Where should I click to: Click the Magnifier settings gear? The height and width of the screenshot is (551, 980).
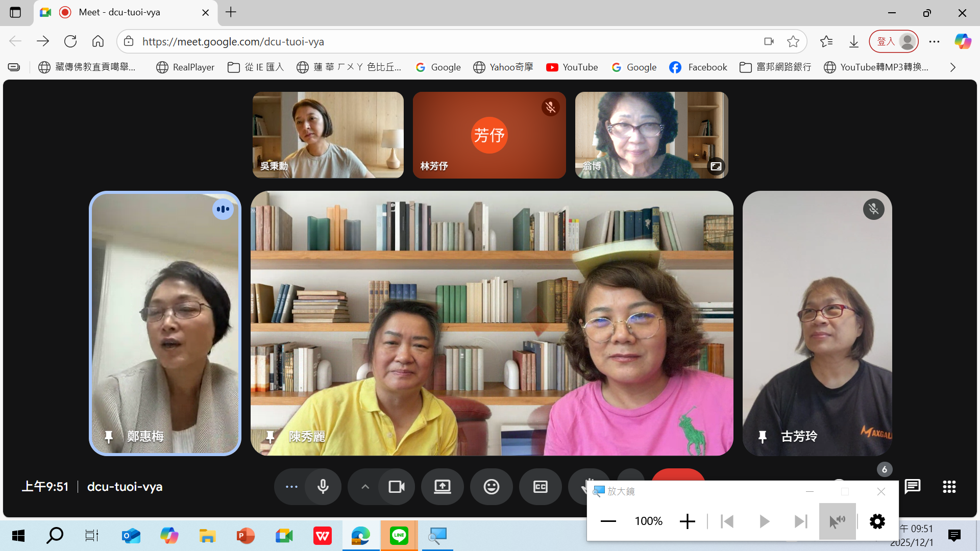877,521
